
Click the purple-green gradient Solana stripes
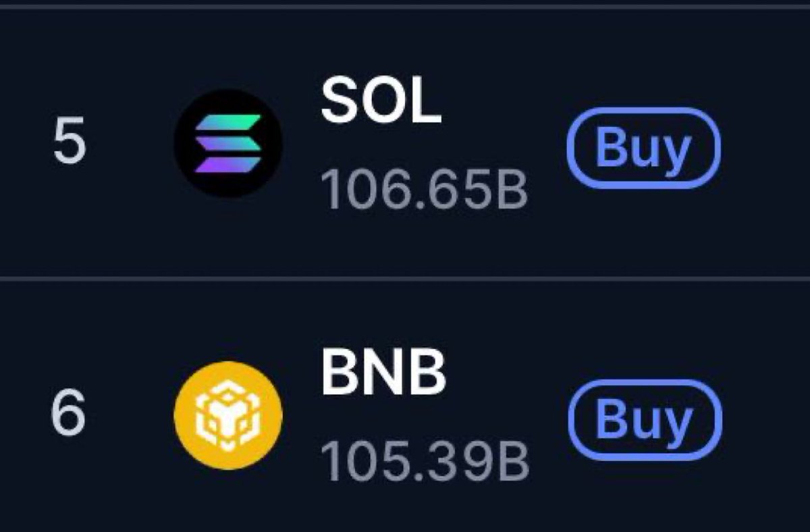click(228, 143)
